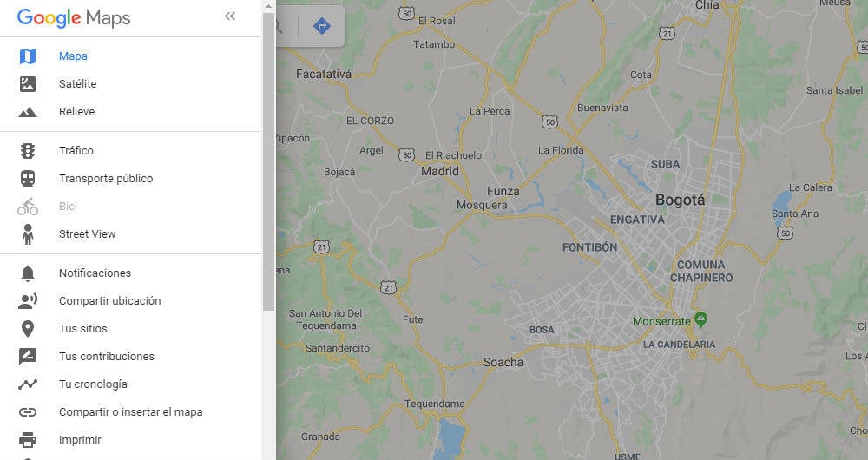The height and width of the screenshot is (460, 868).
Task: Switch to Satélite imagery icon
Action: point(27,84)
